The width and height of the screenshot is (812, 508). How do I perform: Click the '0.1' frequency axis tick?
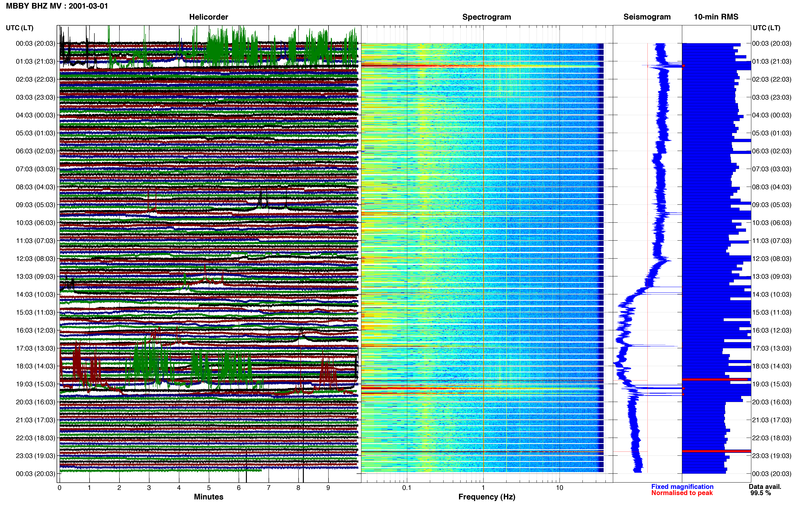[x=407, y=488]
